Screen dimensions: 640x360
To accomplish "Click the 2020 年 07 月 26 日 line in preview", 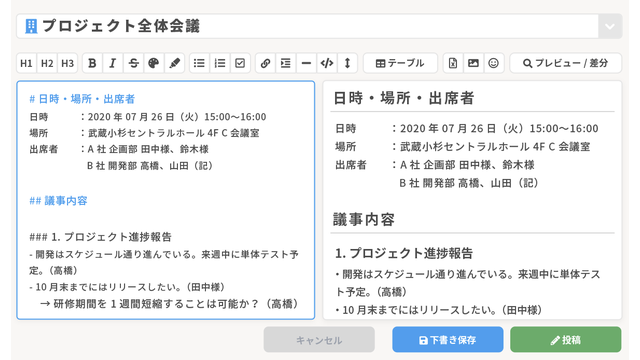I will [467, 129].
